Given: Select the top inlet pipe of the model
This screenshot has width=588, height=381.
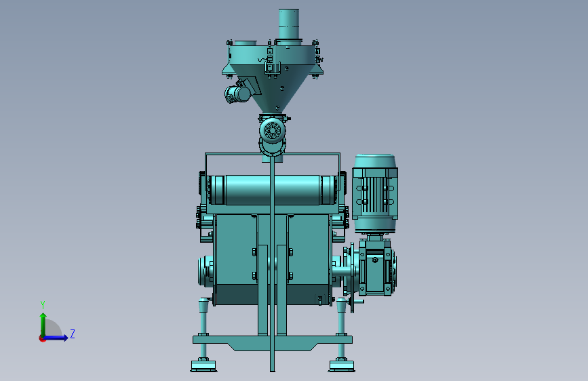Looking at the screenshot, I should pos(289,24).
